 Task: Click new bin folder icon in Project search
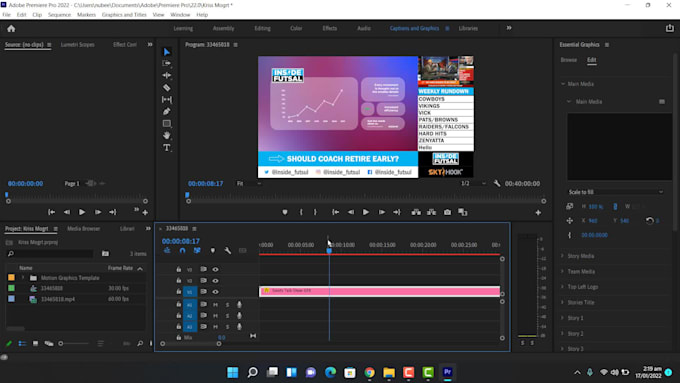(x=105, y=253)
